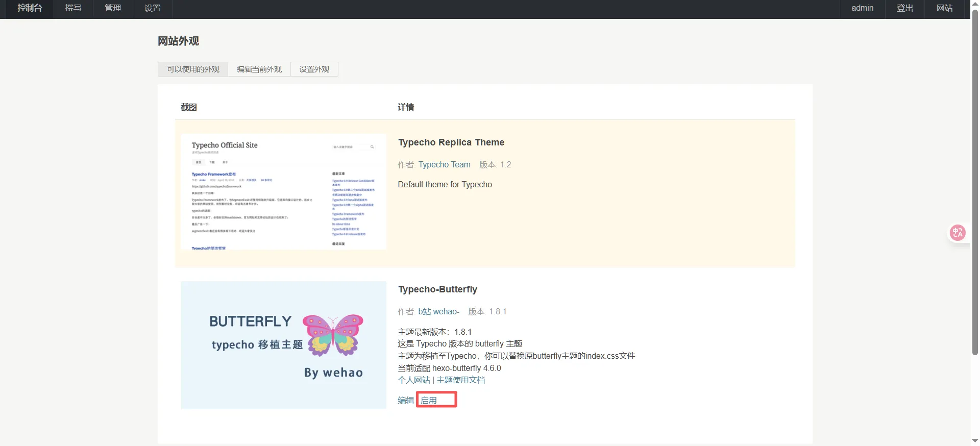Click the text '当前适配 hexo-butterfly 4.6.0'
Screen dimensions: 980x446
449,368
